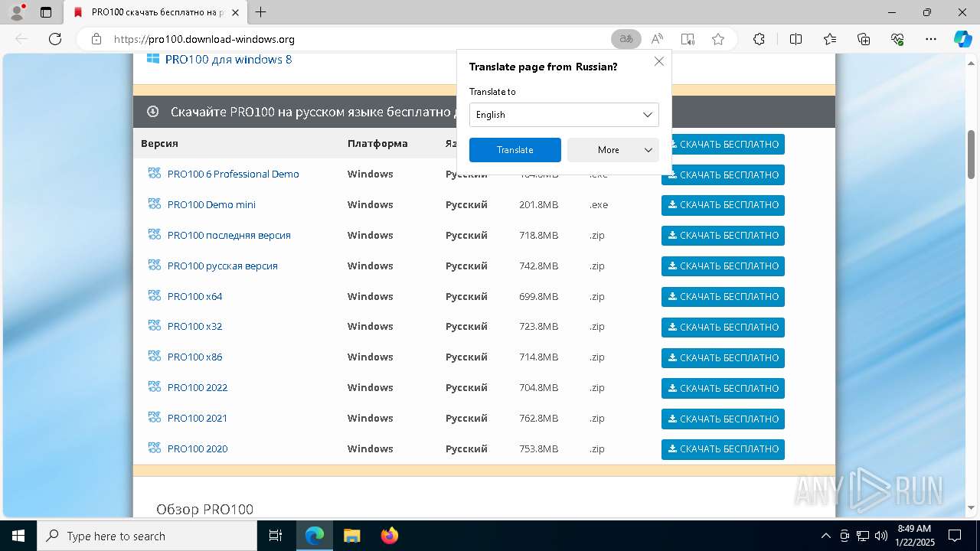Click the blue Translate button
The height and width of the screenshot is (551, 980).
(515, 150)
